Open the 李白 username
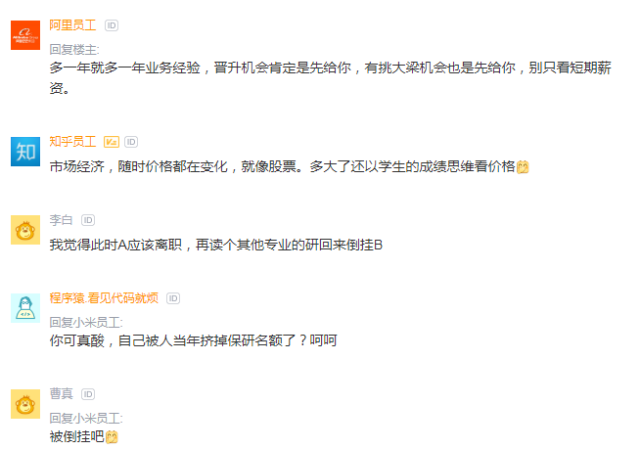The image size is (640, 450). (x=61, y=220)
